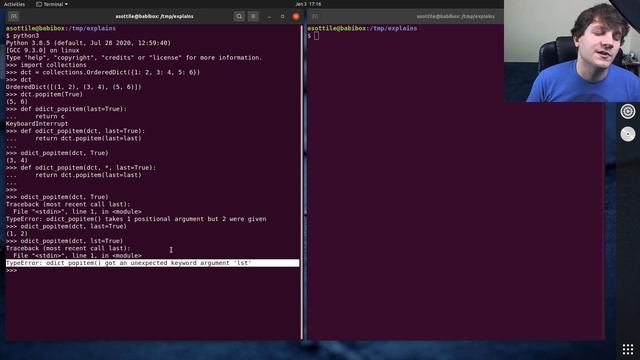Click the webcam video thumbnail
The height and width of the screenshot is (360, 640).
[x=572, y=51]
